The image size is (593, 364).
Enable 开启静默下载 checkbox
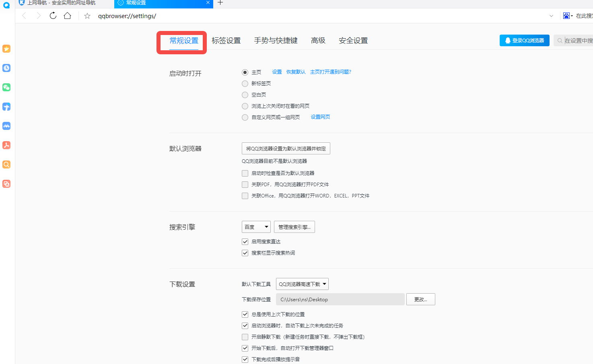[x=245, y=337]
